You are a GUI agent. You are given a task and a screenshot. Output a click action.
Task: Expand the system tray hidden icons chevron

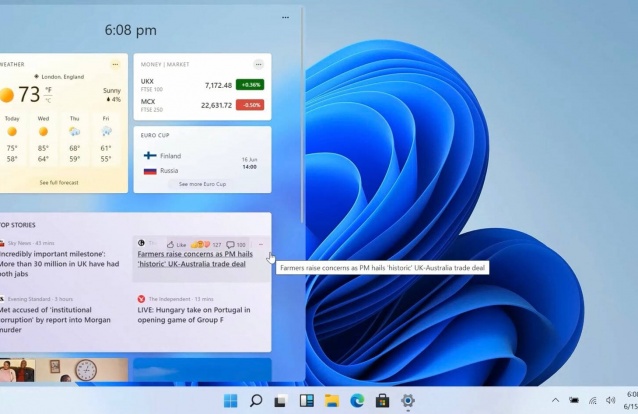point(555,401)
